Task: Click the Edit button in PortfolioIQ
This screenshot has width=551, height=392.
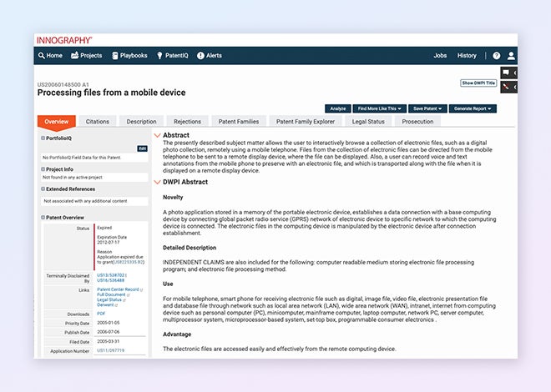Action: [142, 148]
